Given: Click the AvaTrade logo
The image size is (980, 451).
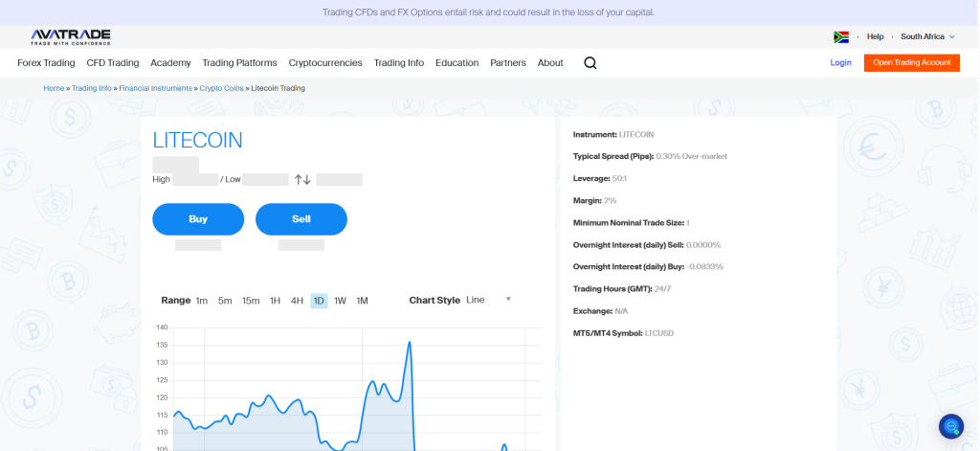Looking at the screenshot, I should click(x=71, y=37).
